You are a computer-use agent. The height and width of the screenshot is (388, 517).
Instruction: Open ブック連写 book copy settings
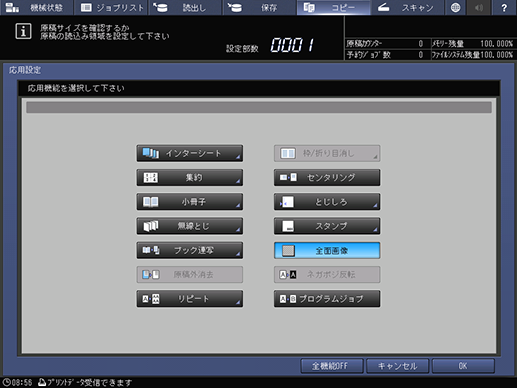[190, 250]
